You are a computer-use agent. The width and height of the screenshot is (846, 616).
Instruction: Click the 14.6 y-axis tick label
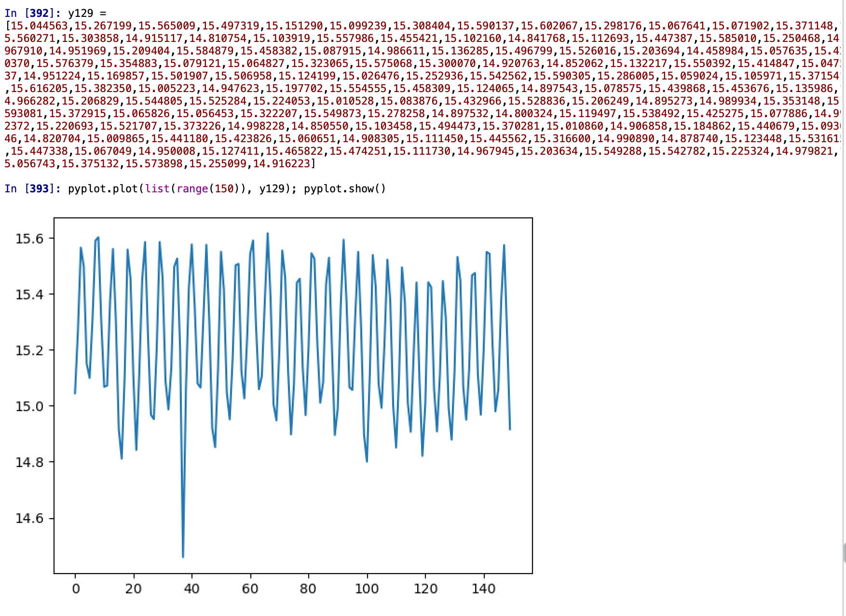pos(29,518)
